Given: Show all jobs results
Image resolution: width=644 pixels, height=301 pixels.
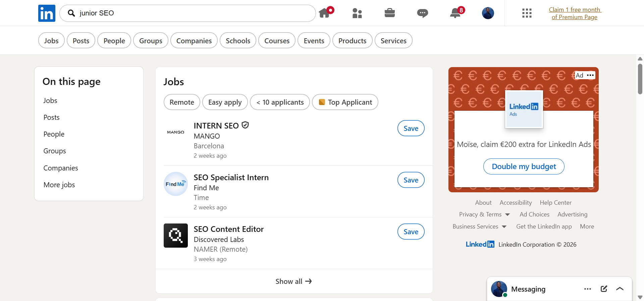Looking at the screenshot, I should coord(294,281).
